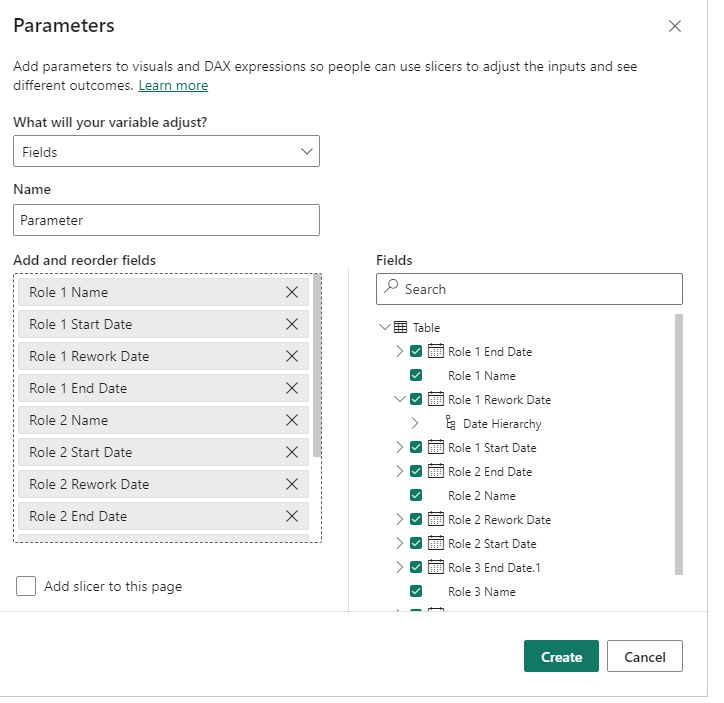Screen dimensions: 724x703
Task: Expand the Date Hierarchy node
Action: [415, 423]
